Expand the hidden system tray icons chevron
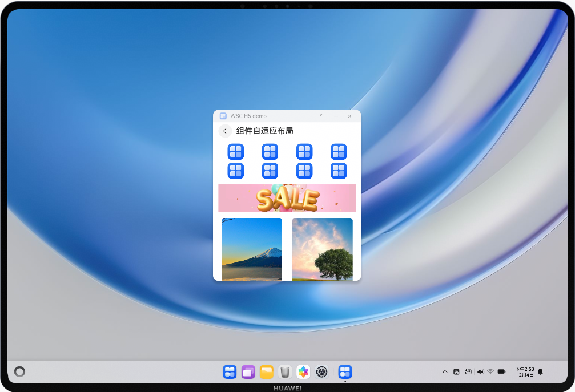 click(445, 372)
